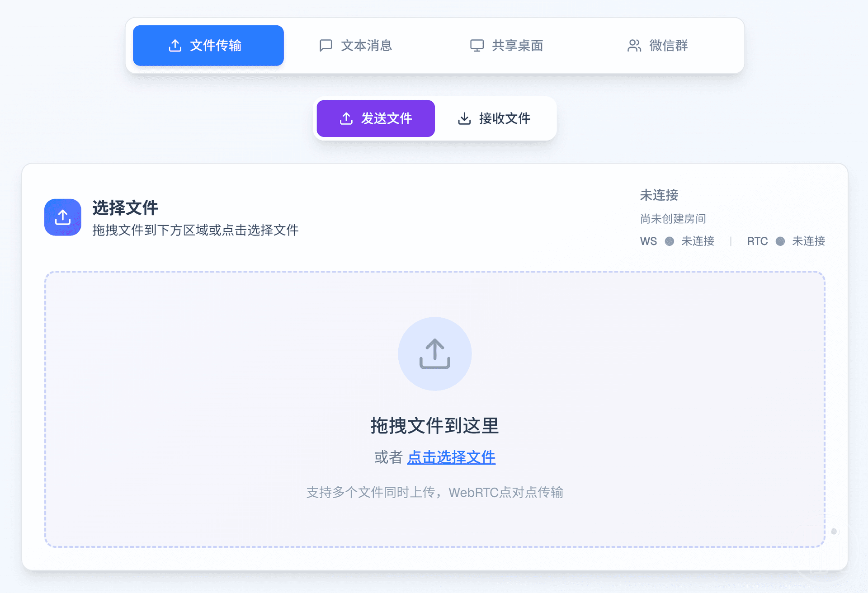Click the blue square upload icon beside 选择文件
The width and height of the screenshot is (868, 593).
(x=63, y=217)
